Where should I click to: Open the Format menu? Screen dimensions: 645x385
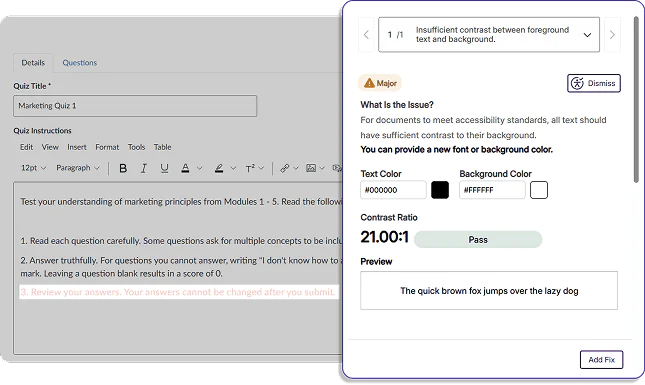107,147
